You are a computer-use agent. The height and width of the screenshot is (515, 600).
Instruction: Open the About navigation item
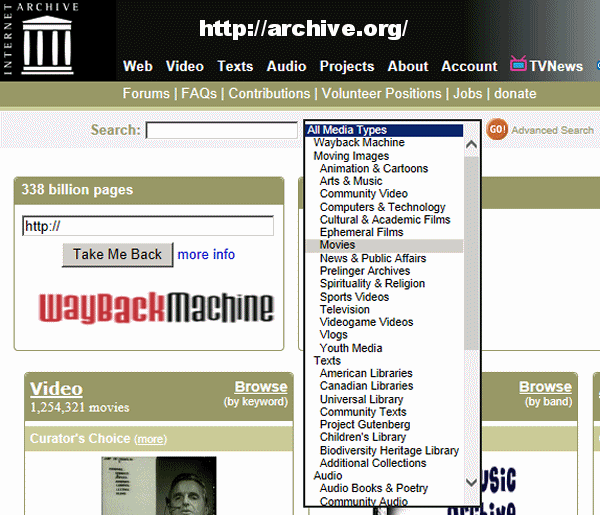point(408,66)
